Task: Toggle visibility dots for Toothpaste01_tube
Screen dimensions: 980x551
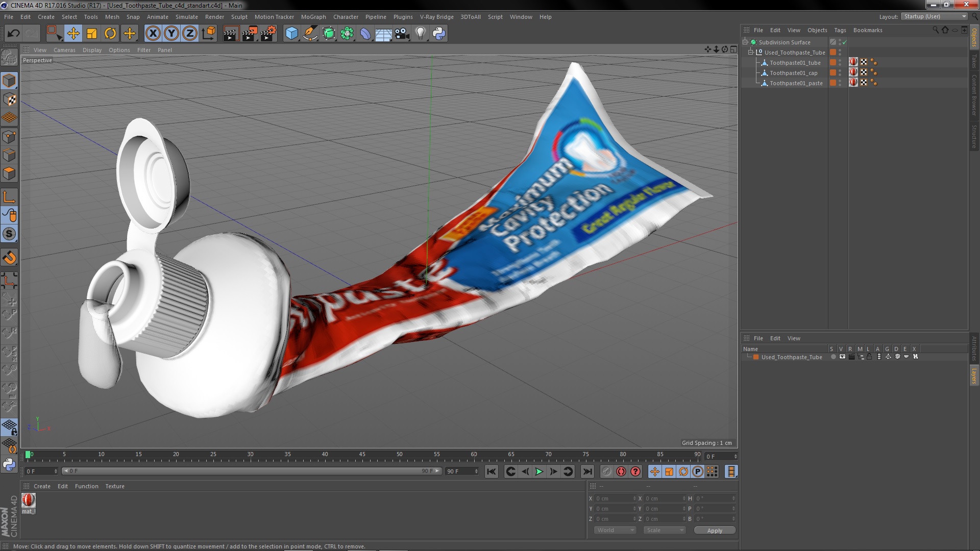Action: tap(840, 62)
